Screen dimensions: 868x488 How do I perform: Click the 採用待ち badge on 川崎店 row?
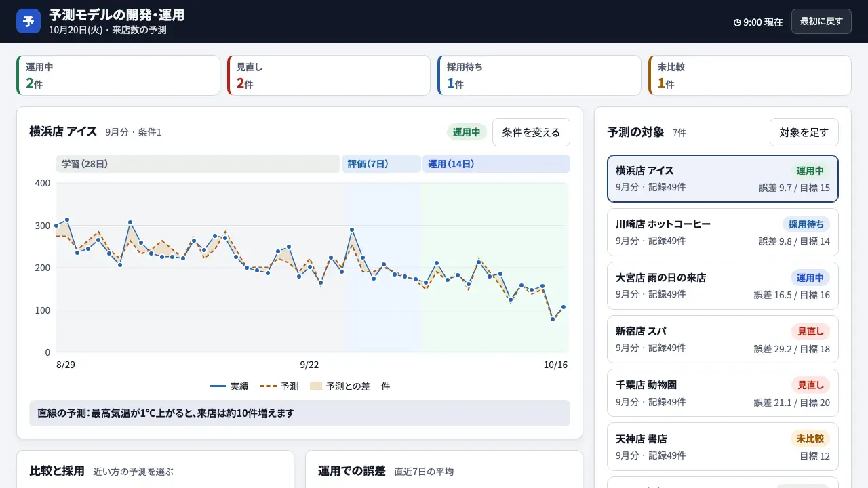point(806,224)
